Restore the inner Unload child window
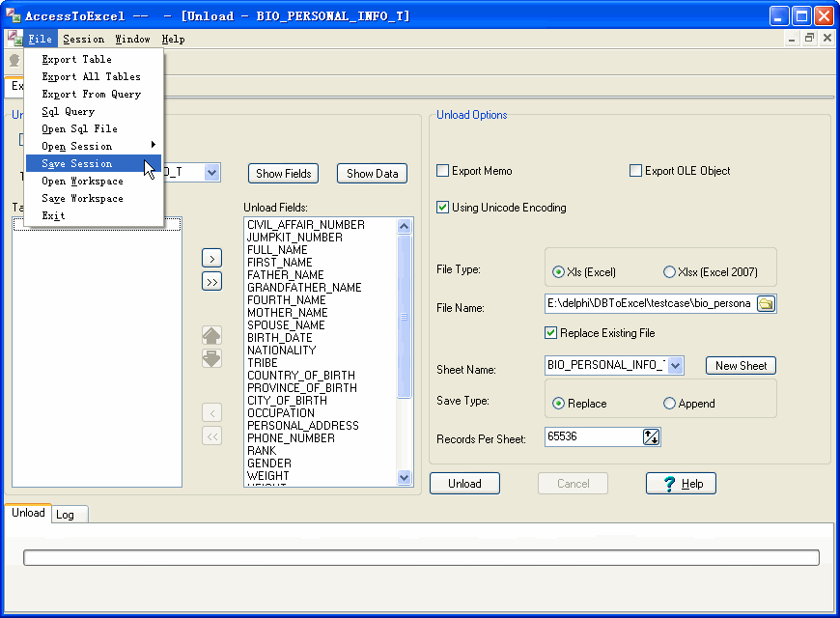 click(x=809, y=38)
